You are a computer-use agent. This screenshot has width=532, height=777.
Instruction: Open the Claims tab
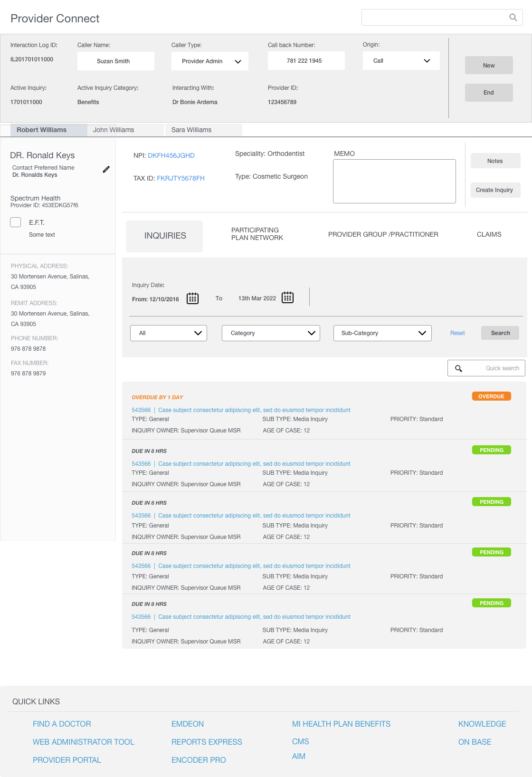pos(489,234)
